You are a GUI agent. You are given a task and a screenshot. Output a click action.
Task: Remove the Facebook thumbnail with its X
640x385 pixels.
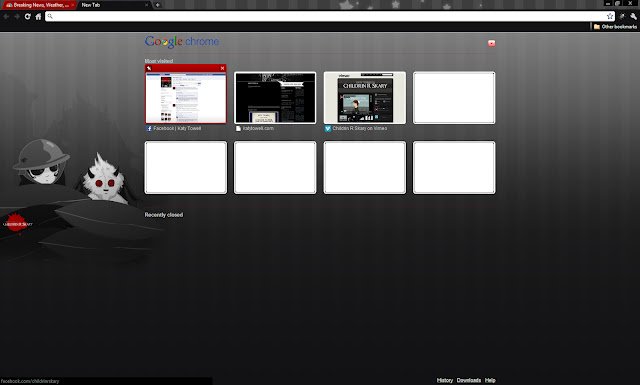[222, 68]
